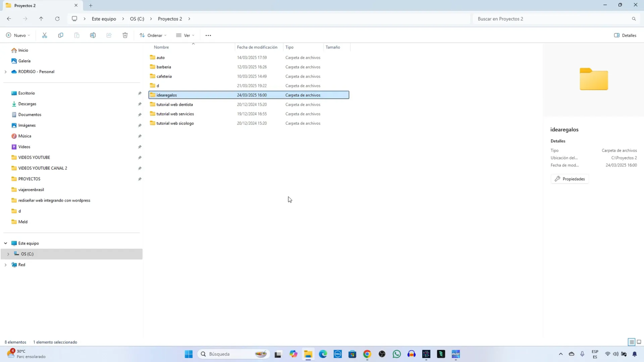Click the Buscar en Proyectos 2 search field
644x362 pixels.
point(551,19)
